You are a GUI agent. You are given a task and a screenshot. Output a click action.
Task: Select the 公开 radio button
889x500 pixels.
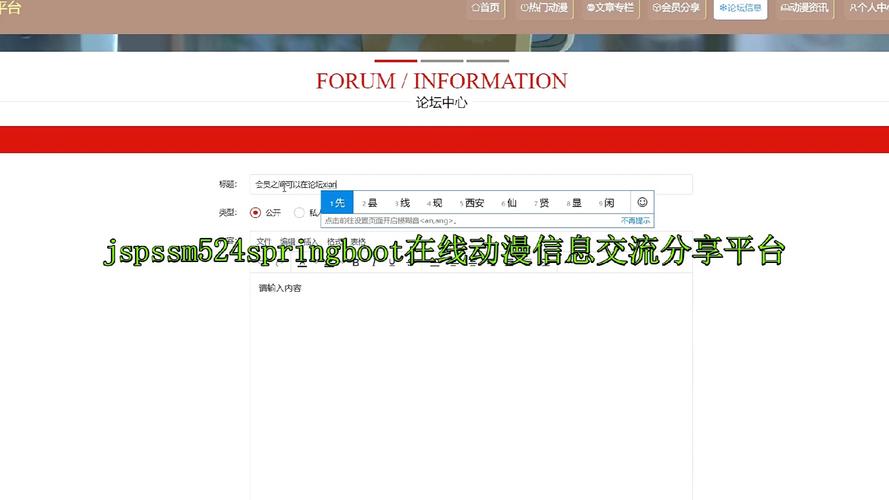pos(255,213)
